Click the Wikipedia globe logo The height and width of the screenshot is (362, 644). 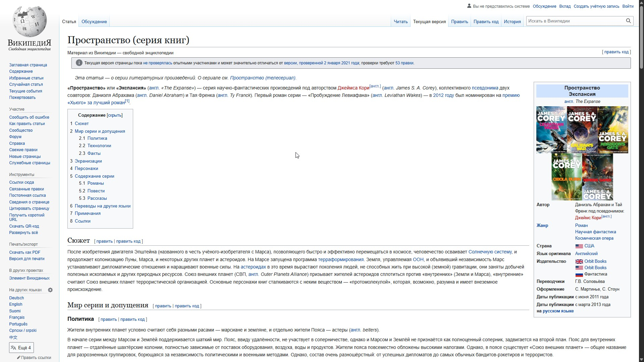point(30,21)
